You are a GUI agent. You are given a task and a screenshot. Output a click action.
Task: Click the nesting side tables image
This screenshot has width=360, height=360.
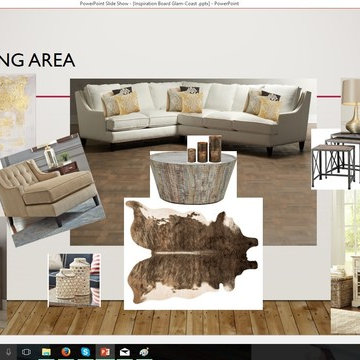pos(336,159)
